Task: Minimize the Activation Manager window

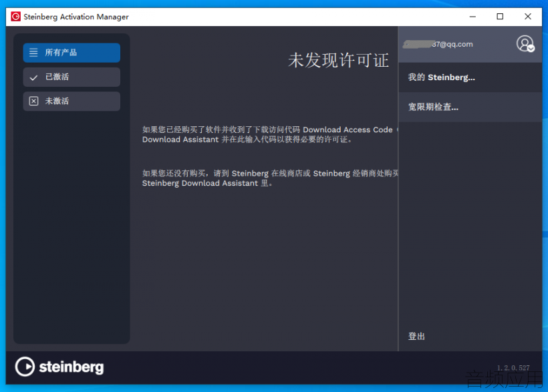Action: click(x=472, y=17)
